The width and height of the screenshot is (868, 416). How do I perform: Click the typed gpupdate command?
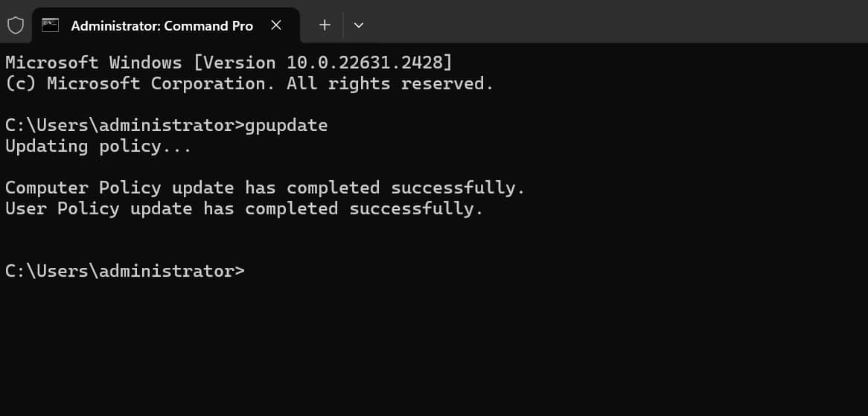click(x=286, y=125)
